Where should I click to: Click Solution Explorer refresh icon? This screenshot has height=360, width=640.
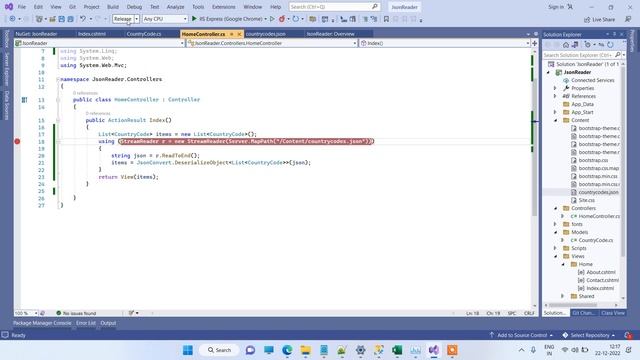coord(610,45)
